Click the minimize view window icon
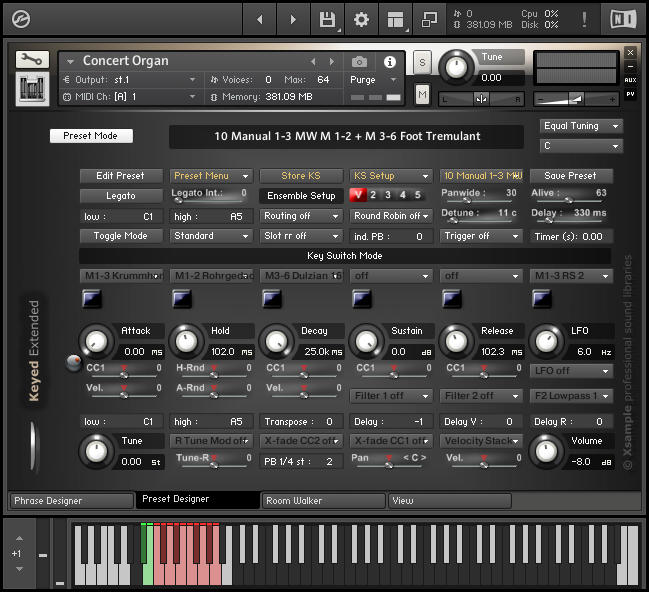Viewport: 649px width, 592px height. [x=429, y=19]
